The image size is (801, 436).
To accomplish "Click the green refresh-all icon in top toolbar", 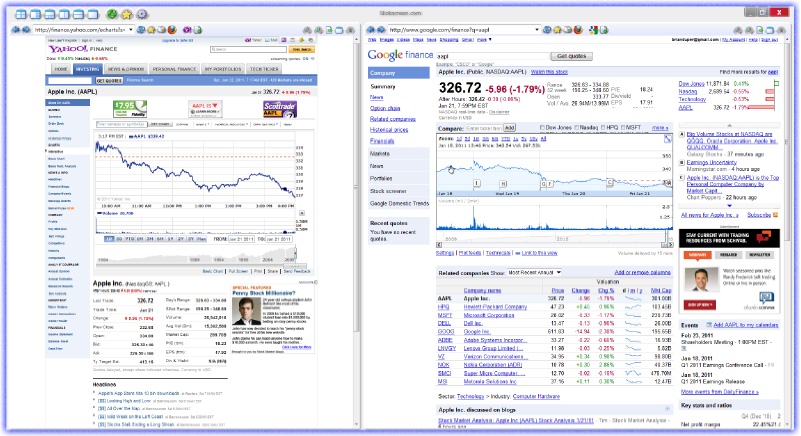I will point(112,14).
